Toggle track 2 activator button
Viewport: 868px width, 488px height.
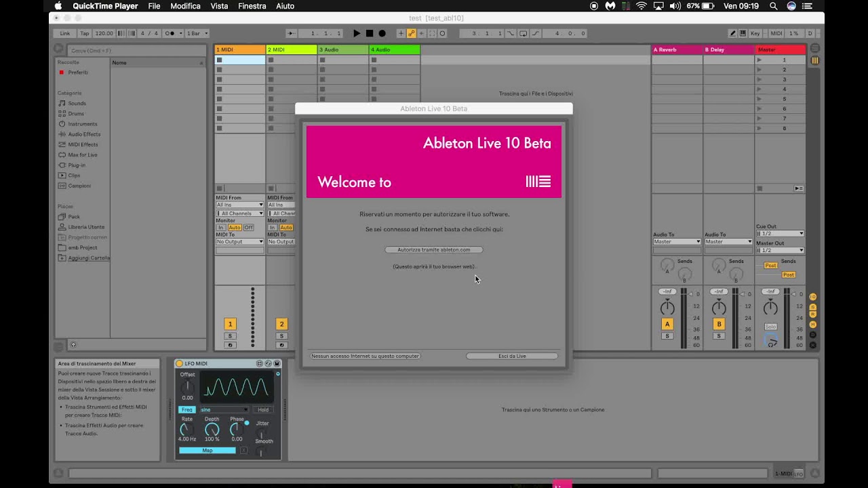click(281, 325)
